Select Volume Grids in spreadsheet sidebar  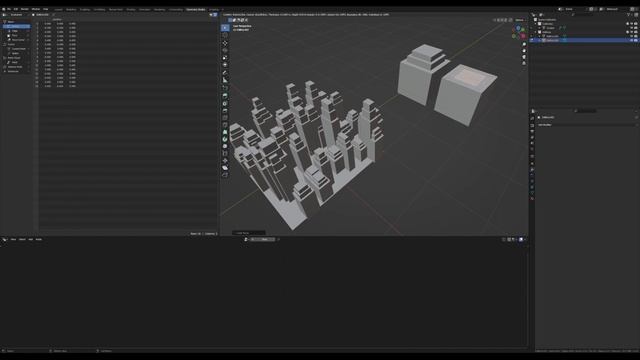16,67
